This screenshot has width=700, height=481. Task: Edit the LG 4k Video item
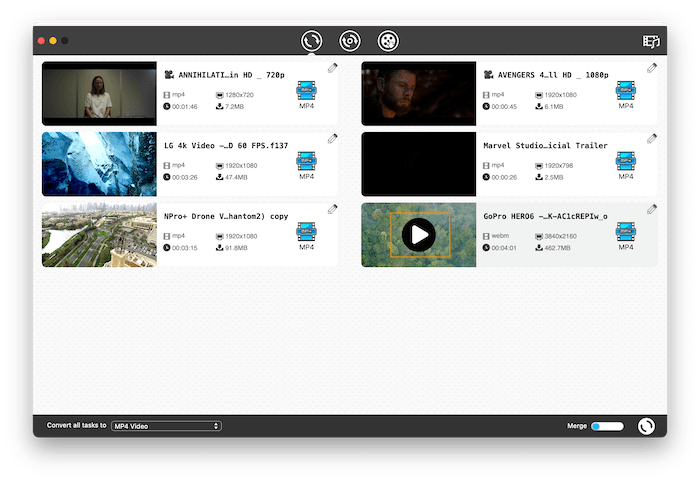(332, 139)
